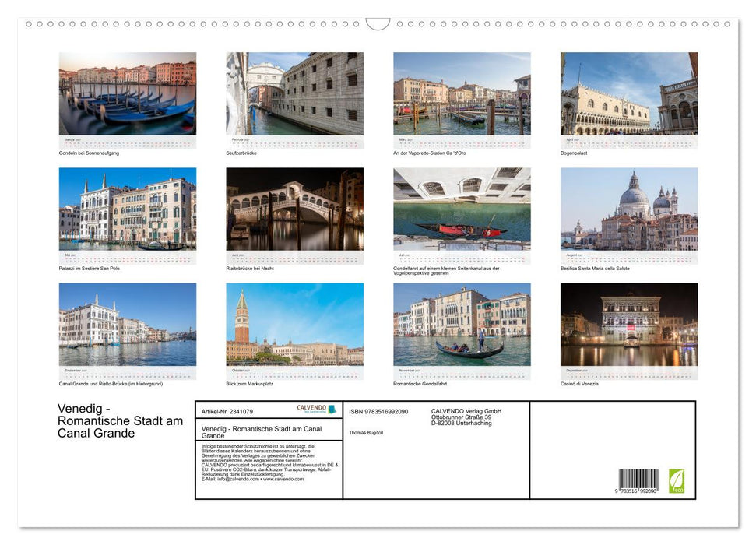Click the caption 'Gondeln bei Sonnenaufgang'
Screen dimensions: 756x545
(x=89, y=153)
